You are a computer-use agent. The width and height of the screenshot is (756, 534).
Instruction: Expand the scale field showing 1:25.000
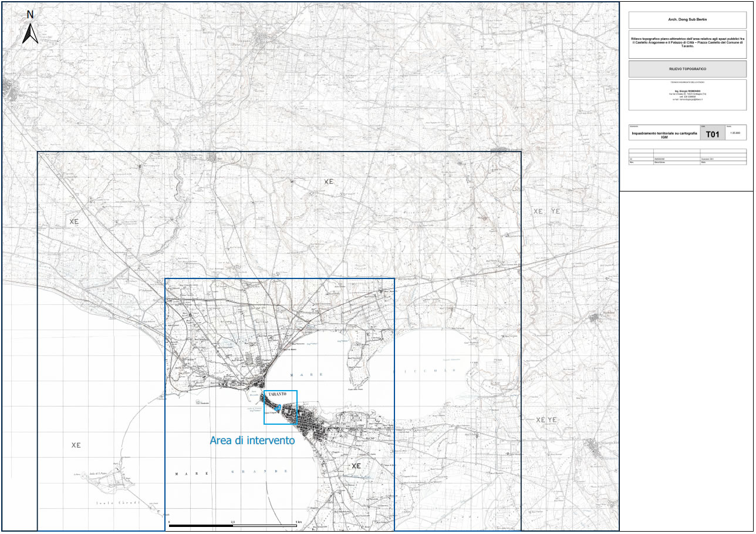pyautogui.click(x=735, y=134)
